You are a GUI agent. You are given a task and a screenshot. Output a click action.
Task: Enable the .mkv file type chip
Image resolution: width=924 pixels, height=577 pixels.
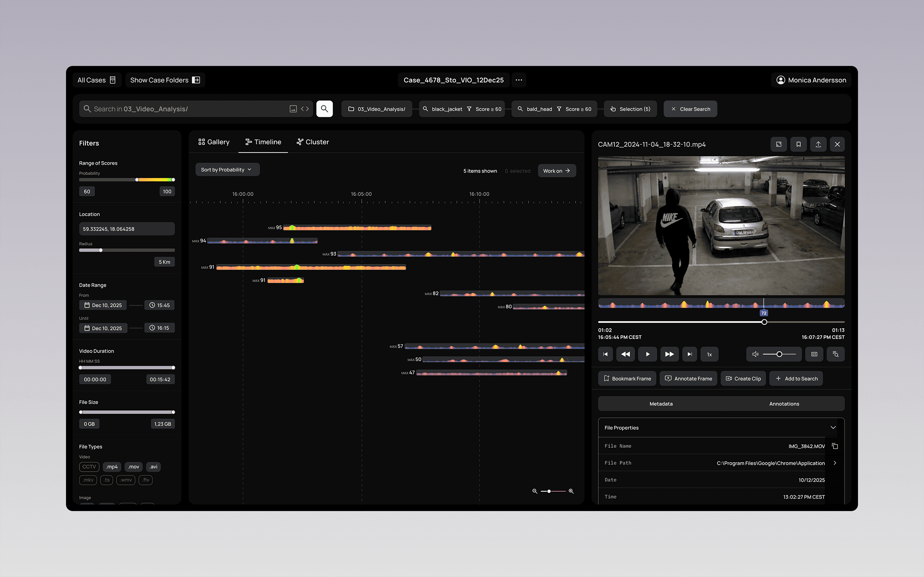88,480
